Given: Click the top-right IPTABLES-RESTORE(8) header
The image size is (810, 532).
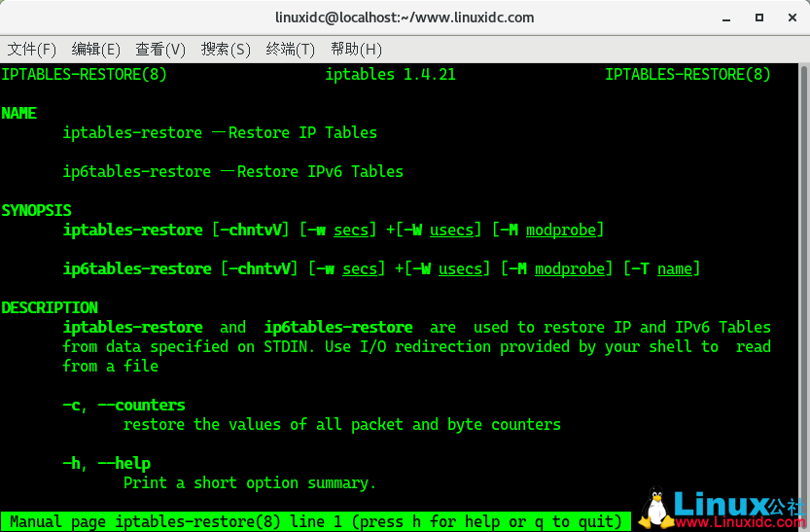Looking at the screenshot, I should 687,74.
